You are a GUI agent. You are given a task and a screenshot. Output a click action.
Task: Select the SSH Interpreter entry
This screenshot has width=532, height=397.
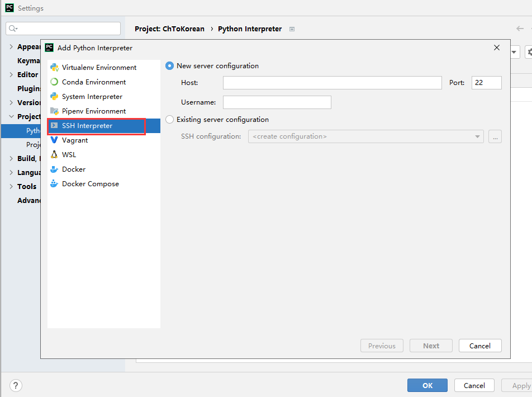coord(104,126)
